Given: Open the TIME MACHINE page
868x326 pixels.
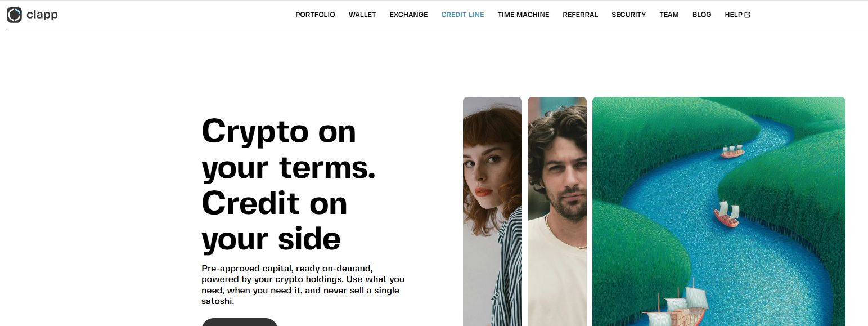Looking at the screenshot, I should [x=523, y=15].
